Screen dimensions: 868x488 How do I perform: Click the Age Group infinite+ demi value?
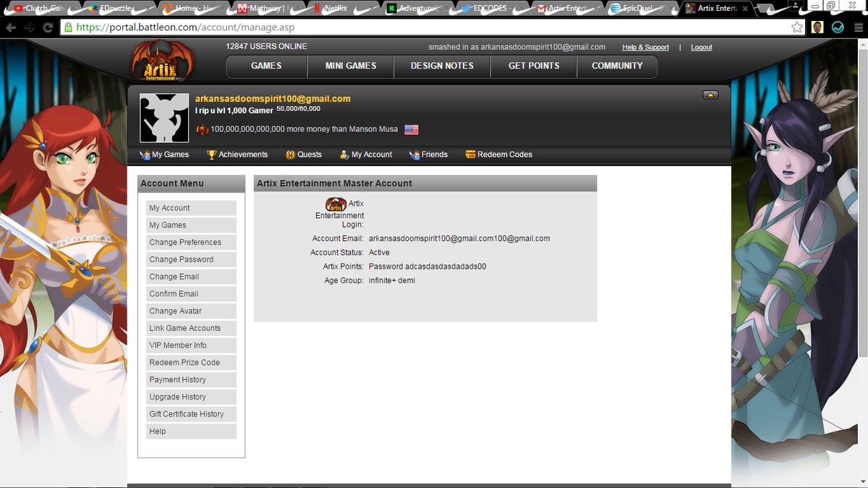click(x=392, y=280)
